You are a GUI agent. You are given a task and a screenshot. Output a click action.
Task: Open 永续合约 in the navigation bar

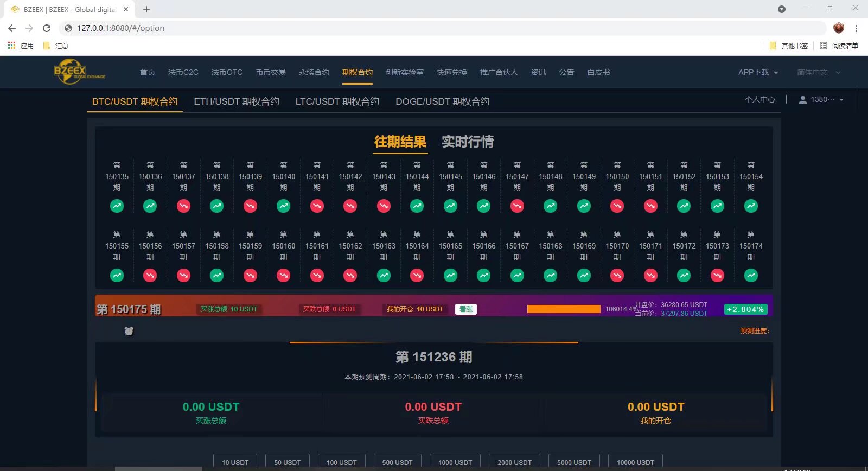click(314, 72)
